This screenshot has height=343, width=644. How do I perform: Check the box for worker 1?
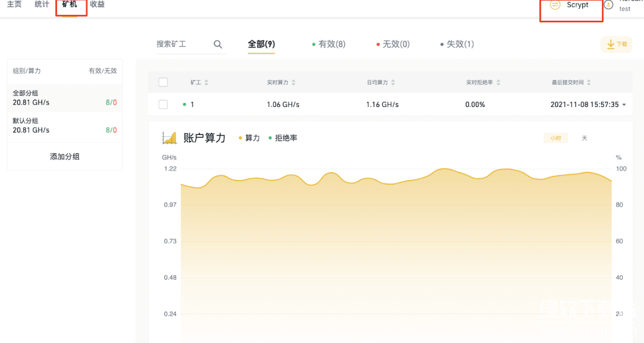[163, 104]
